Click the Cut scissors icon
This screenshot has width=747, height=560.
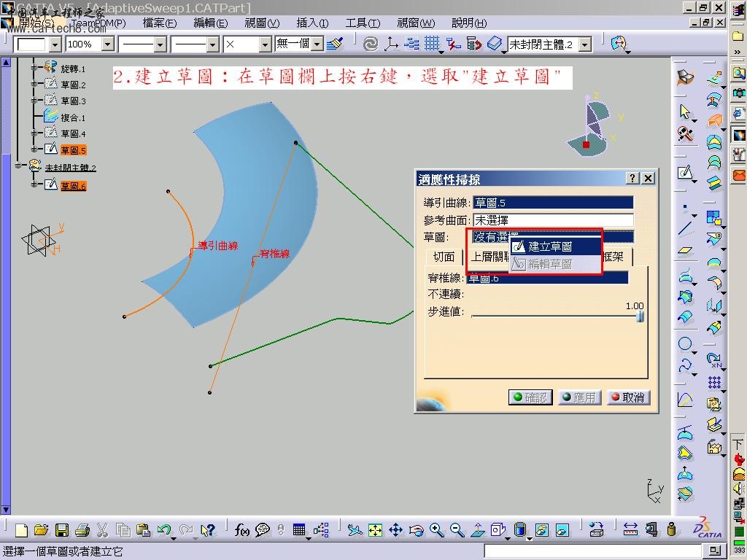pos(102,529)
